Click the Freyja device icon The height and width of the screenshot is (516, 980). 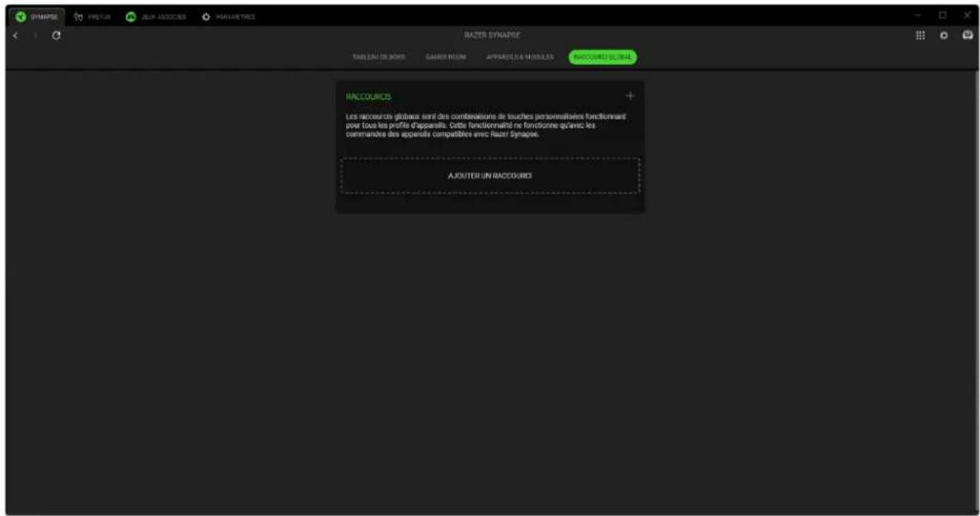tap(78, 16)
